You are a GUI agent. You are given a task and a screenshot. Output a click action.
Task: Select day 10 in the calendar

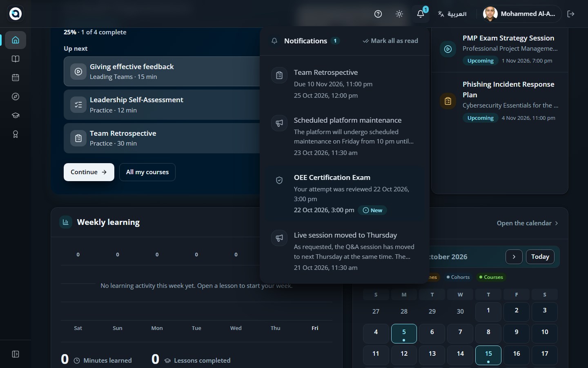(545, 334)
